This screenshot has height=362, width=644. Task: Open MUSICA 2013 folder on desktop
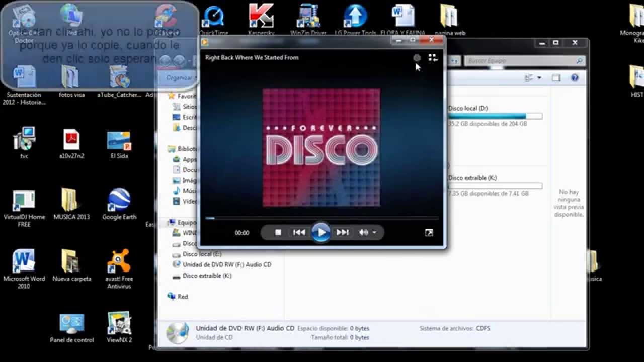coord(71,204)
